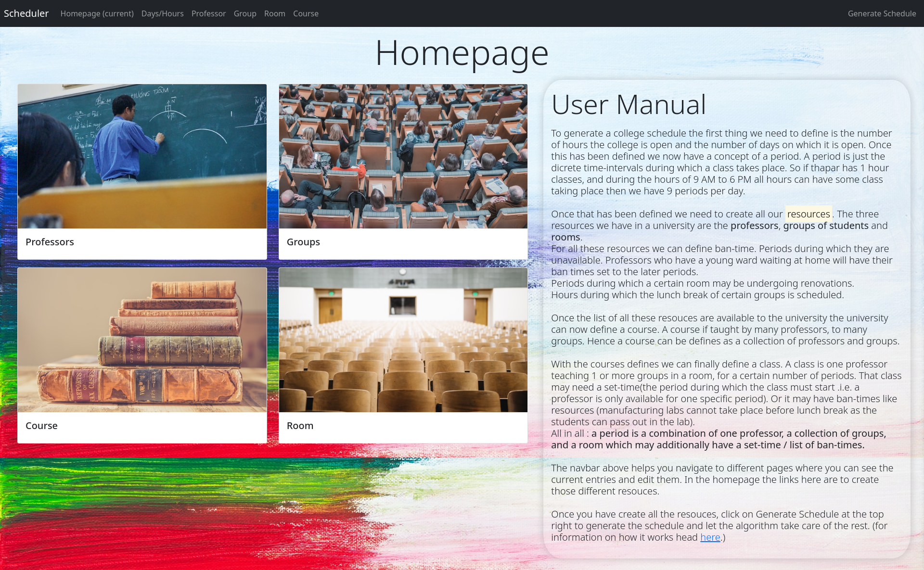This screenshot has width=924, height=570.
Task: Select the Course card label
Action: 41,426
